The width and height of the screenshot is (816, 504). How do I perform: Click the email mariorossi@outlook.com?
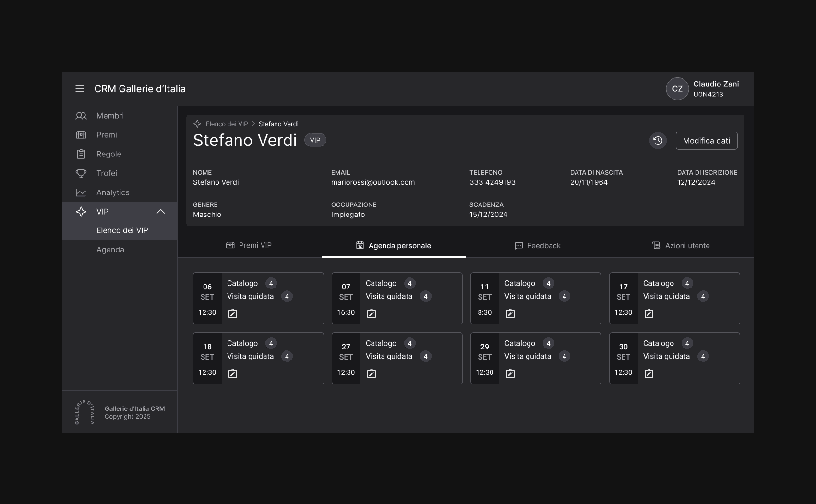click(x=373, y=182)
